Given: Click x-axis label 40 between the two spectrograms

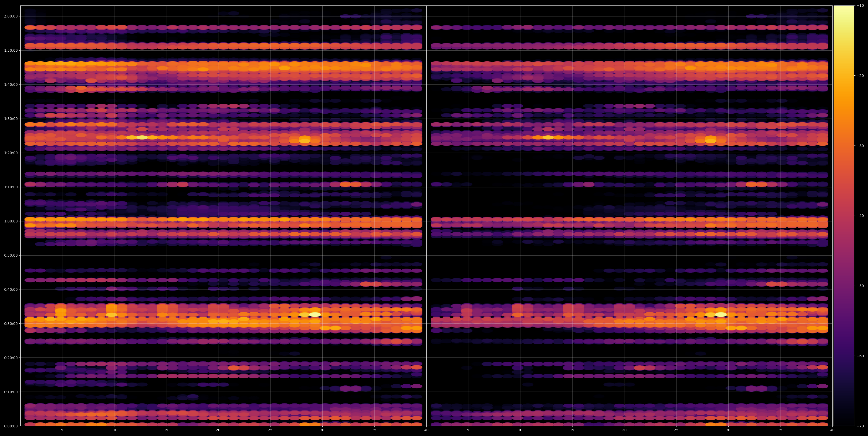Looking at the screenshot, I should click(x=426, y=430).
